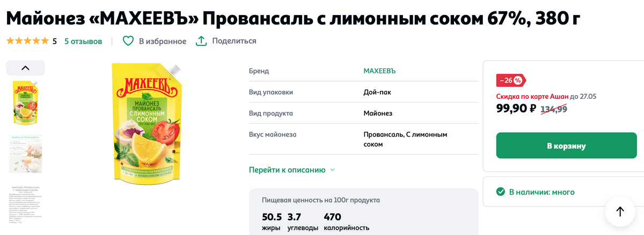
Task: Click the 'В наличии: много' status
Action: (542, 192)
